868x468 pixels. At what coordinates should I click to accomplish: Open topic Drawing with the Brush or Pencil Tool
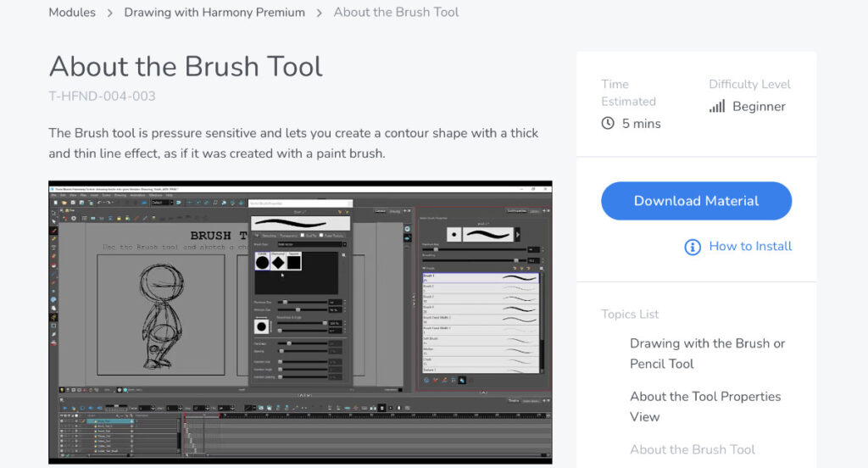[708, 354]
